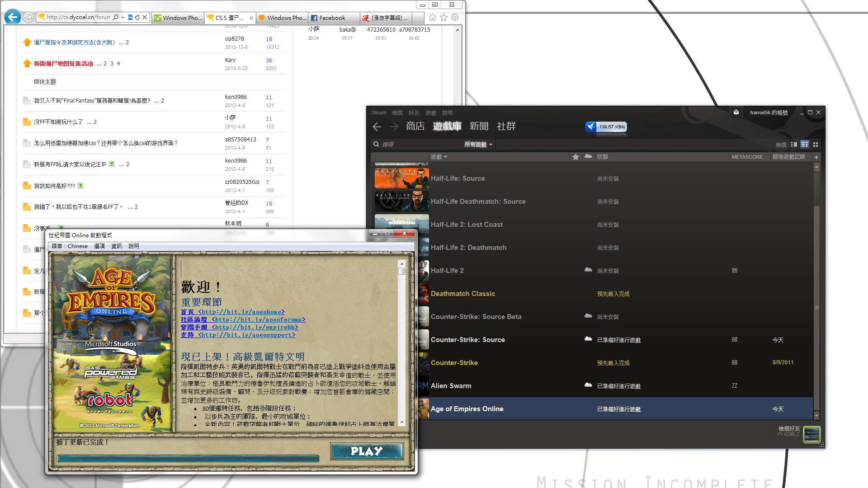Sort library by the favorites star column
The height and width of the screenshot is (488, 868).
point(576,157)
